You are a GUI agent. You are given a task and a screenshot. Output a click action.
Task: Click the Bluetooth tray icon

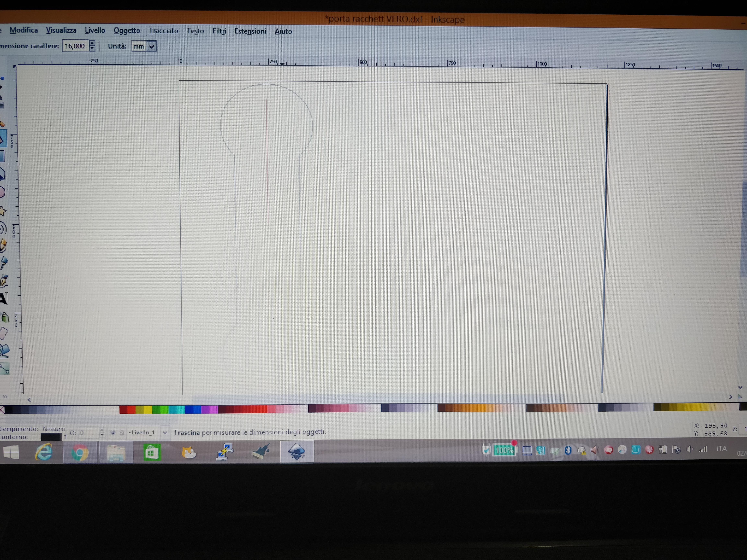tap(568, 450)
